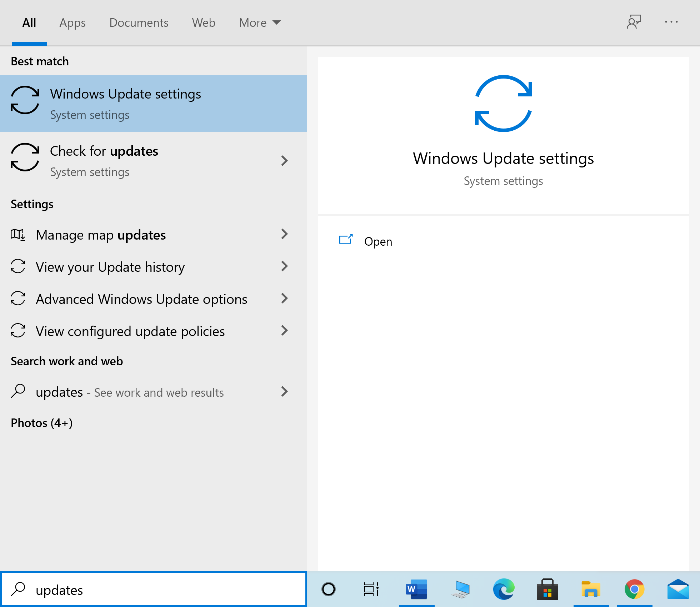Launch Google Chrome from the taskbar

pos(634,589)
